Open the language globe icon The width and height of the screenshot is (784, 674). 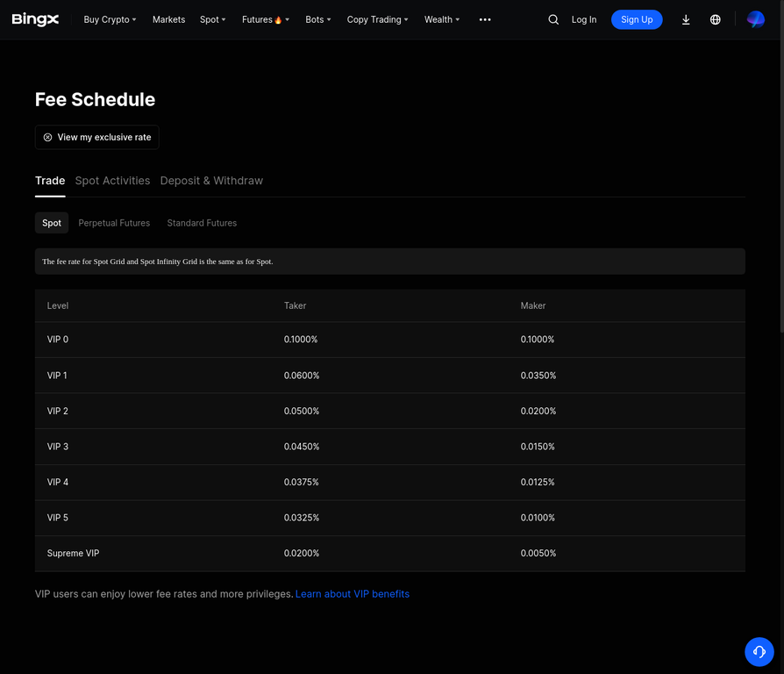coord(716,19)
